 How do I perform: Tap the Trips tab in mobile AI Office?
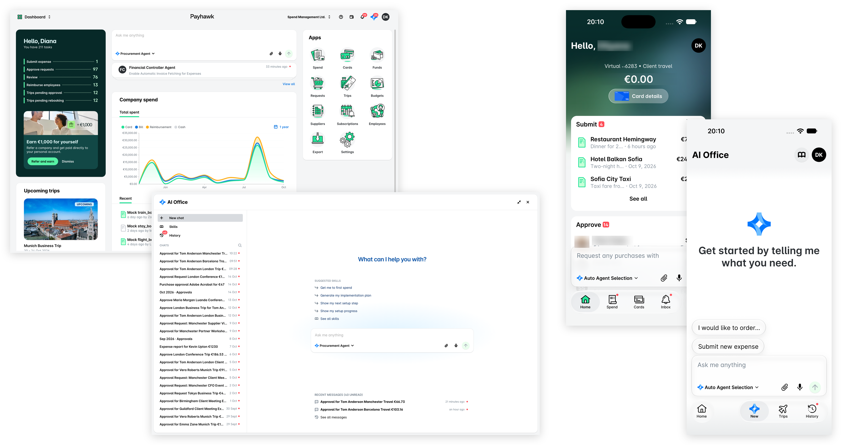point(783,411)
